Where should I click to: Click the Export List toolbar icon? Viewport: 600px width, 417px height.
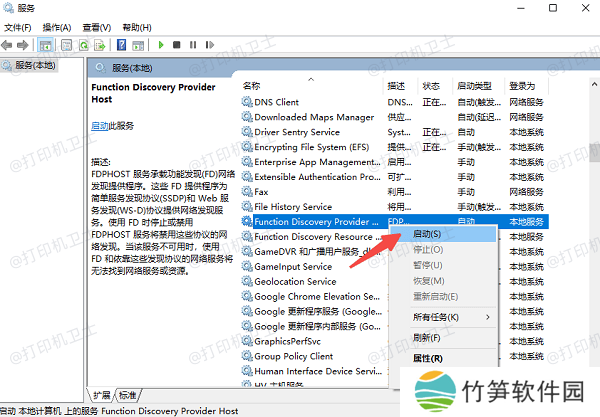click(101, 45)
